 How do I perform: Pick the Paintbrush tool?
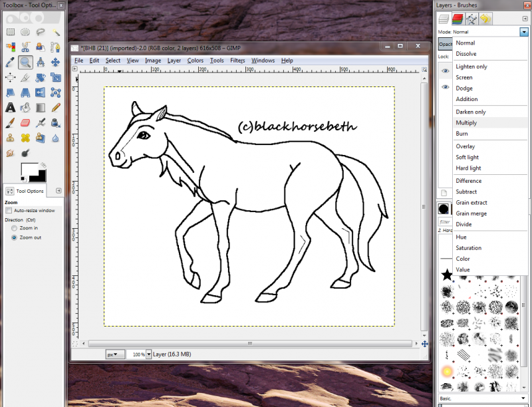[11, 123]
